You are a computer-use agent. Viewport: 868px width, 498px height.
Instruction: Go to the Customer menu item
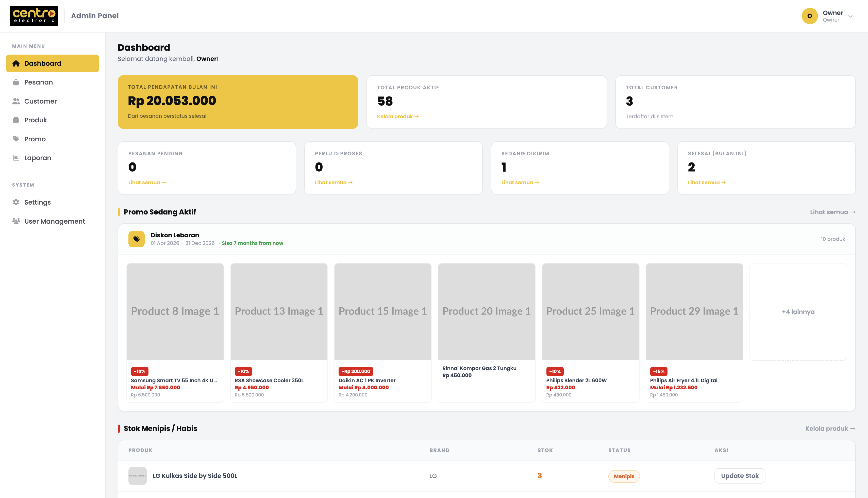(52, 101)
